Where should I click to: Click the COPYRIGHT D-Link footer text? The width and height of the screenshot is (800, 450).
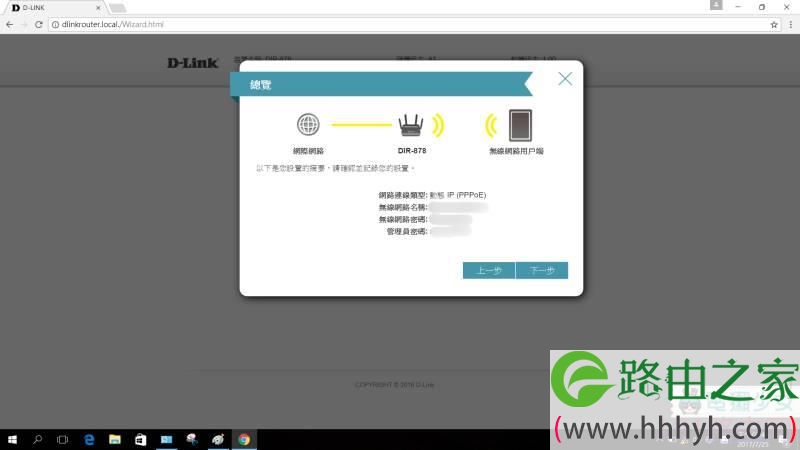[394, 385]
